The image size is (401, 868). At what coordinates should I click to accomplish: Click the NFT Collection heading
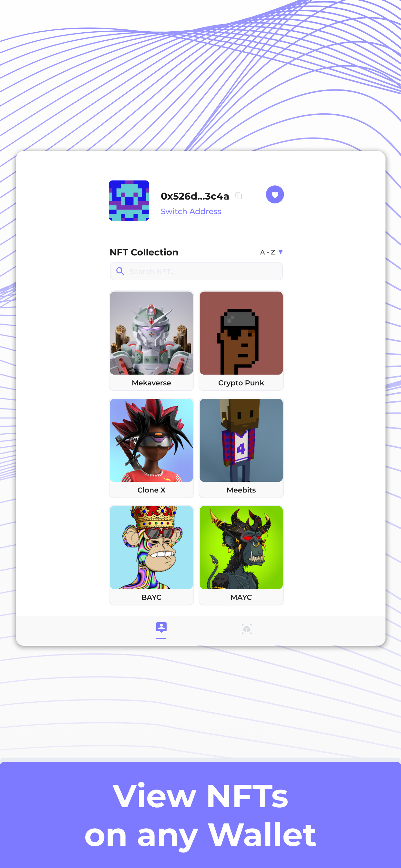(x=144, y=252)
